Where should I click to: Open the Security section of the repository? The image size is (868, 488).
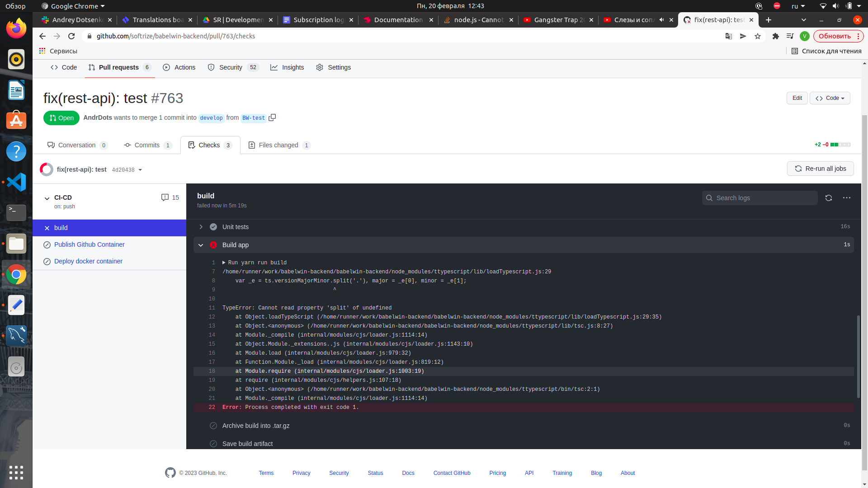231,67
